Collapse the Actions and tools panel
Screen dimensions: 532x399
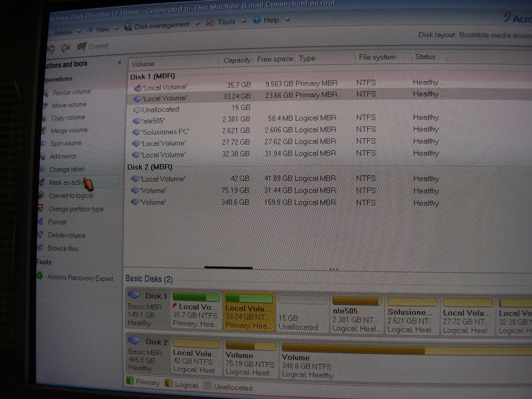tap(119, 62)
